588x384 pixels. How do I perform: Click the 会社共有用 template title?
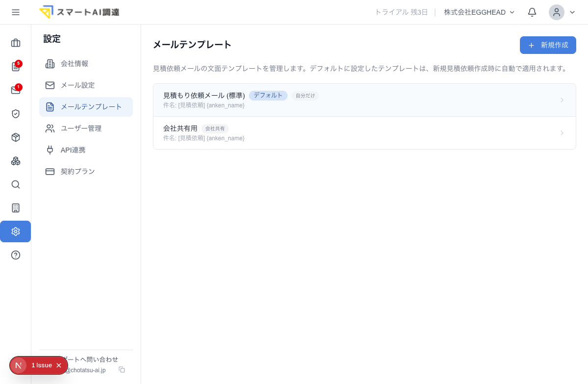[180, 128]
